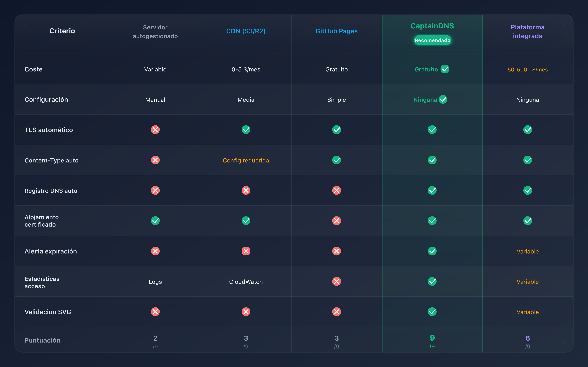Viewport: 588px width, 367px height.
Task: Expand the Config requerida cell details
Action: tap(246, 160)
